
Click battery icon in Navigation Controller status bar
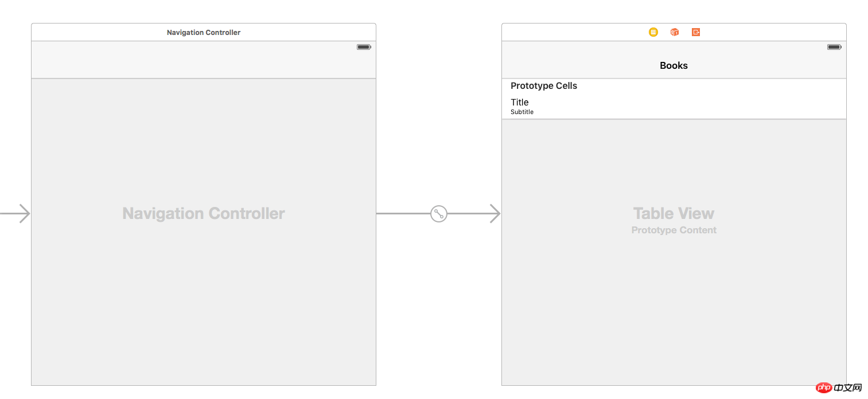(x=364, y=47)
